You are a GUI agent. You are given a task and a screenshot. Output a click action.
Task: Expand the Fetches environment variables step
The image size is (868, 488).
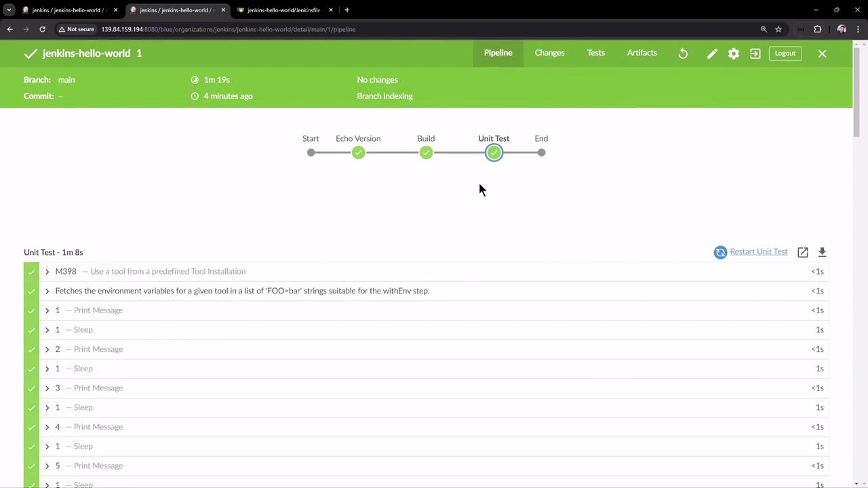pyautogui.click(x=47, y=291)
